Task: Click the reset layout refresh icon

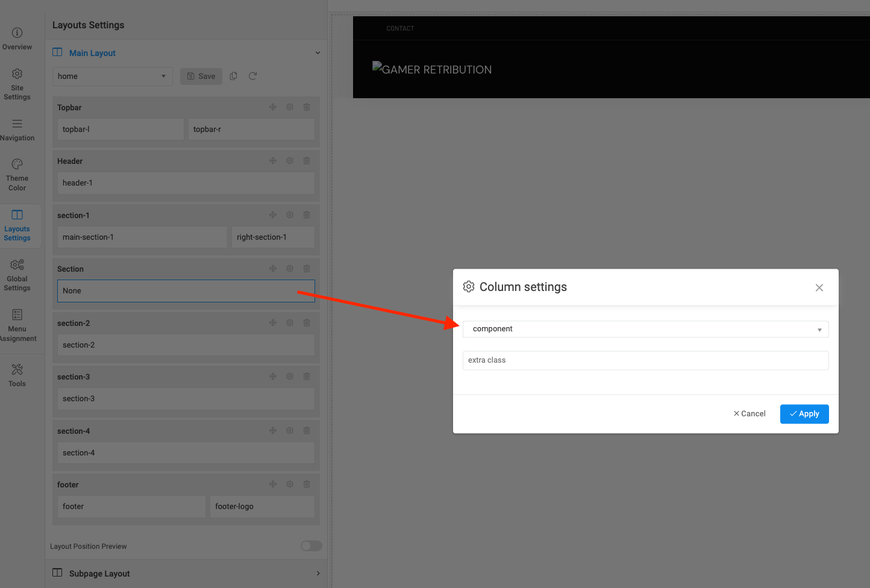Action: [253, 76]
